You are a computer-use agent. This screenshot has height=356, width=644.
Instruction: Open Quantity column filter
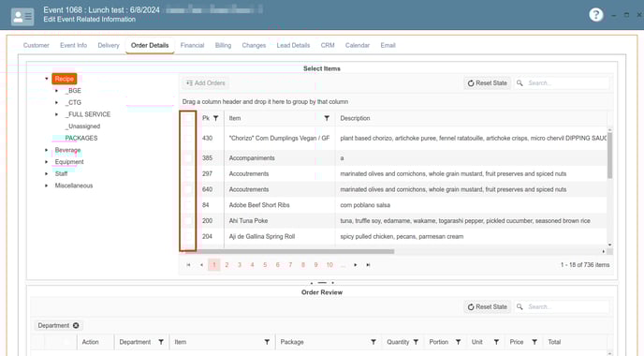point(416,342)
